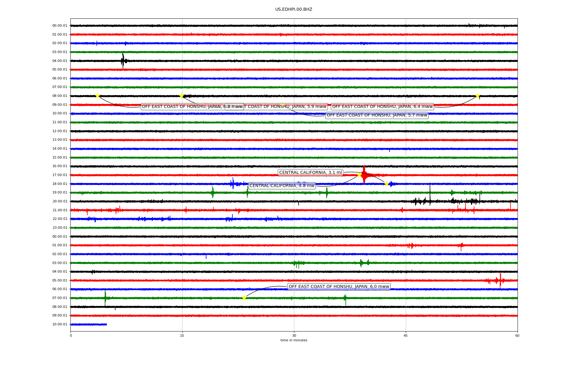Click the star on the red 17:00:01 trace

(x=359, y=175)
